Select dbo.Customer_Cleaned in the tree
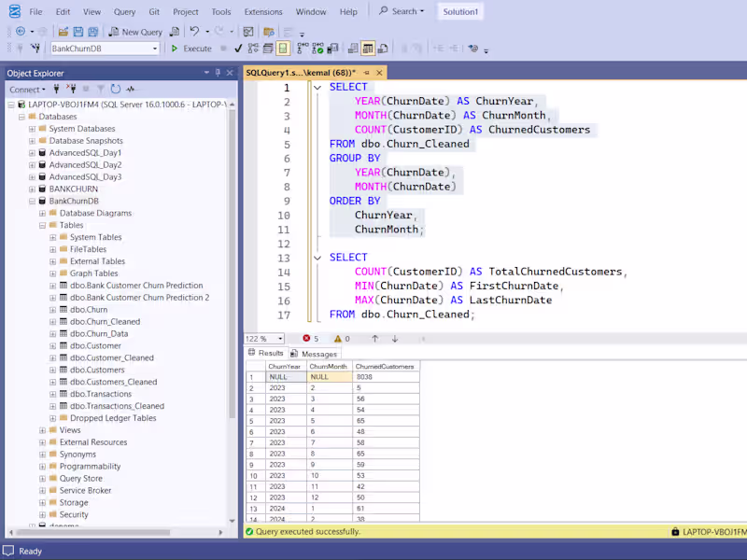This screenshot has width=747, height=560. tap(111, 357)
